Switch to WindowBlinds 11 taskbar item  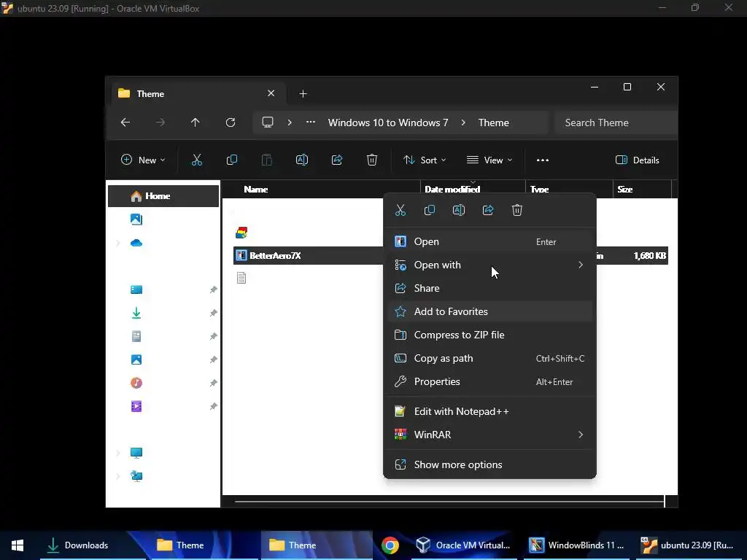pyautogui.click(x=576, y=545)
